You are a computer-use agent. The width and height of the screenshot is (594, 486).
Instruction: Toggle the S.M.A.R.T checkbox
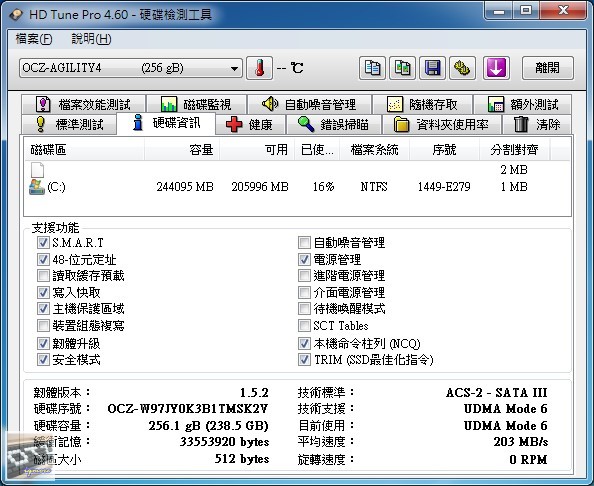tap(43, 242)
